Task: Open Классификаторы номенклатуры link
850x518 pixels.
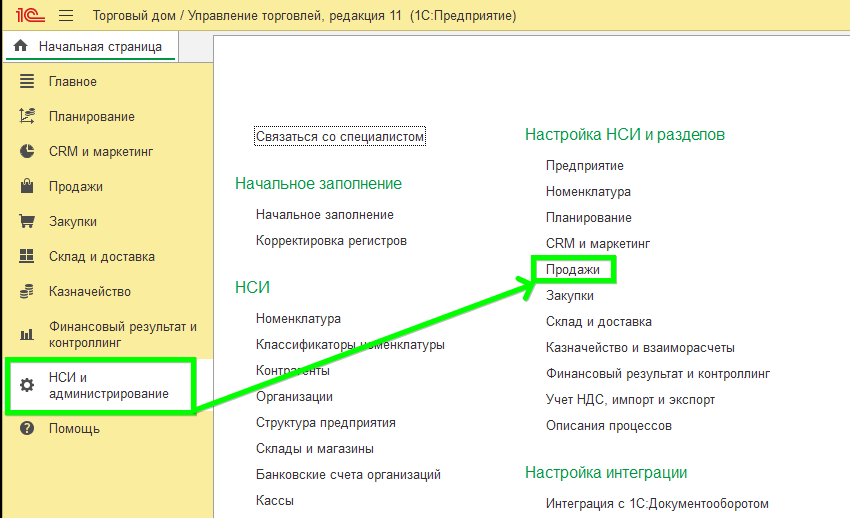Action: [x=350, y=345]
